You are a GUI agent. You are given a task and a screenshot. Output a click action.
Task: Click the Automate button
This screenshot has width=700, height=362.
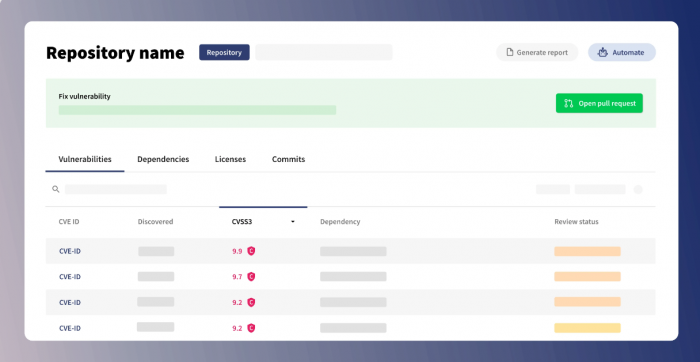tap(622, 52)
